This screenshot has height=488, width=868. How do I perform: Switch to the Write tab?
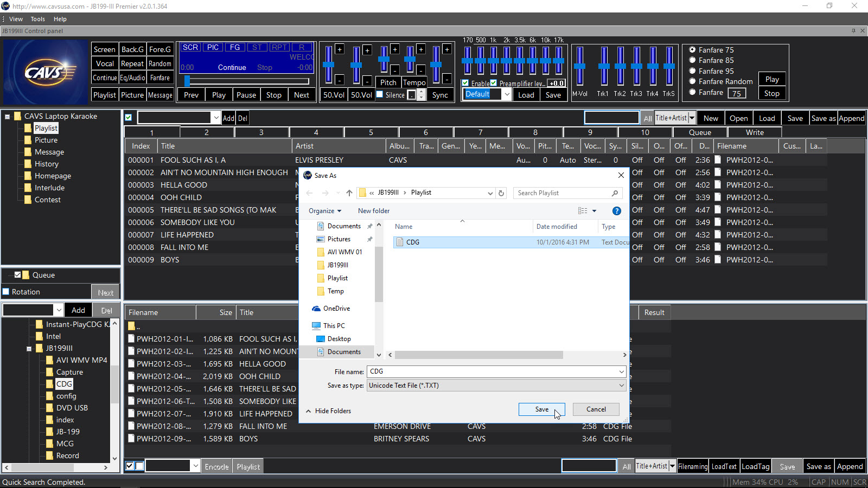[x=755, y=132]
